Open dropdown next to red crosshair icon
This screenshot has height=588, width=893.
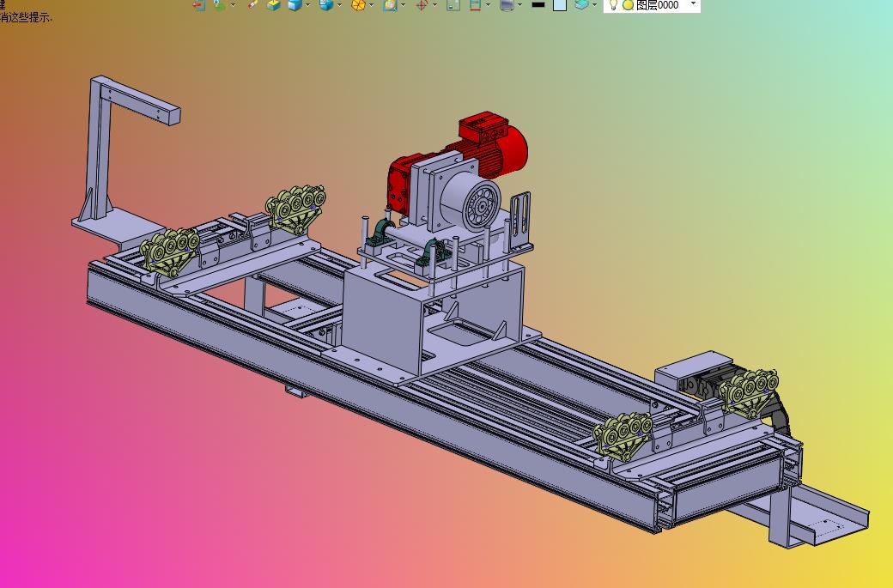(x=435, y=5)
